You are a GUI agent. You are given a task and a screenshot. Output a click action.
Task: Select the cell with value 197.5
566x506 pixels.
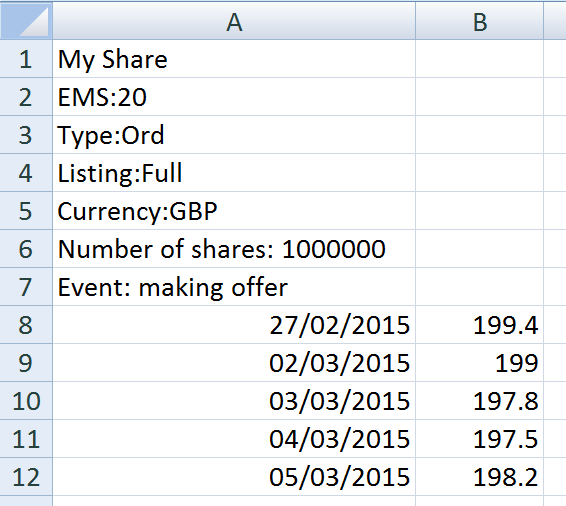coord(479,439)
